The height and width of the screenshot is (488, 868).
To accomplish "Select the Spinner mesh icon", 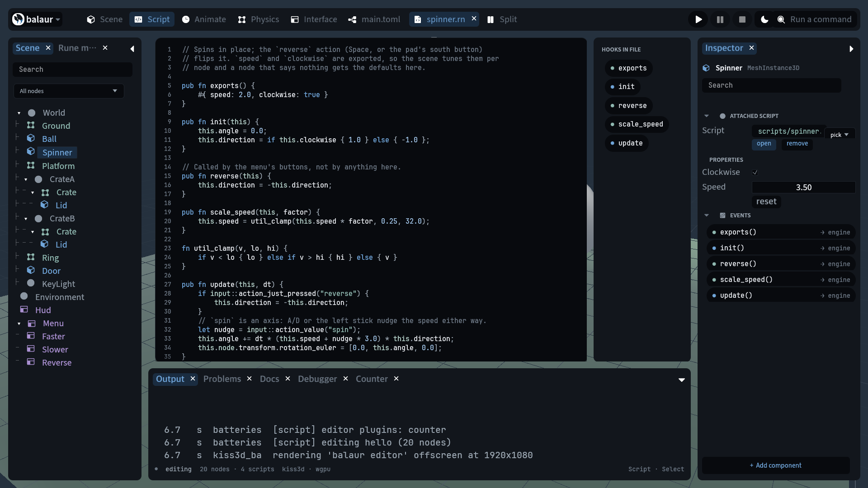I will (31, 151).
